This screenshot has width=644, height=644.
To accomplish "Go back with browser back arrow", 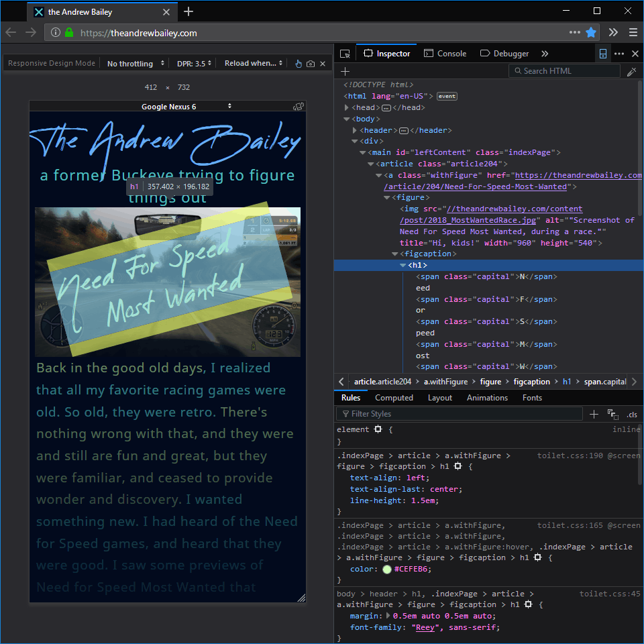I will pyautogui.click(x=11, y=32).
